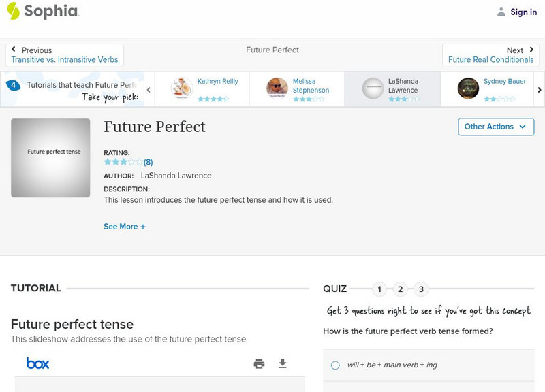Image resolution: width=545 pixels, height=392 pixels.
Task: Go to Previous: Transitive vs. Intransitive Verbs
Action: tap(64, 55)
